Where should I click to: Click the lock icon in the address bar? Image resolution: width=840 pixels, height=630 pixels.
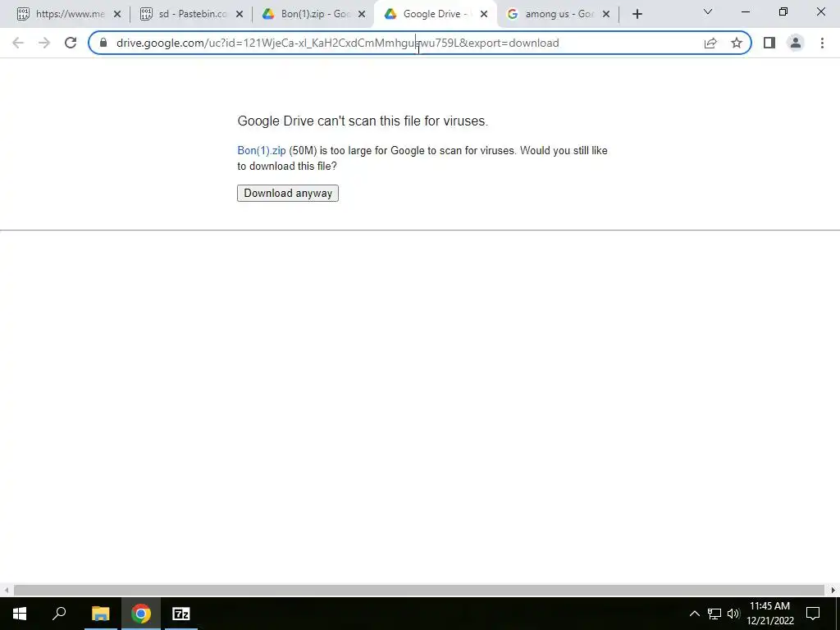tap(104, 43)
